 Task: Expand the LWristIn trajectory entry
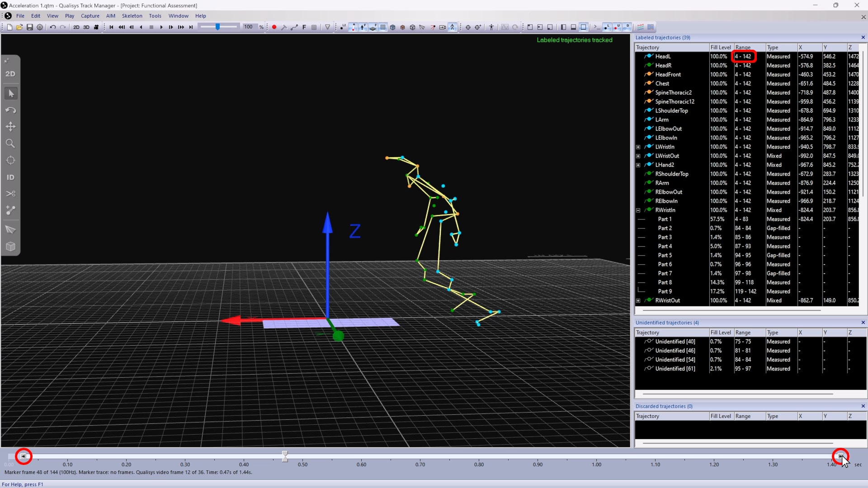coord(638,147)
